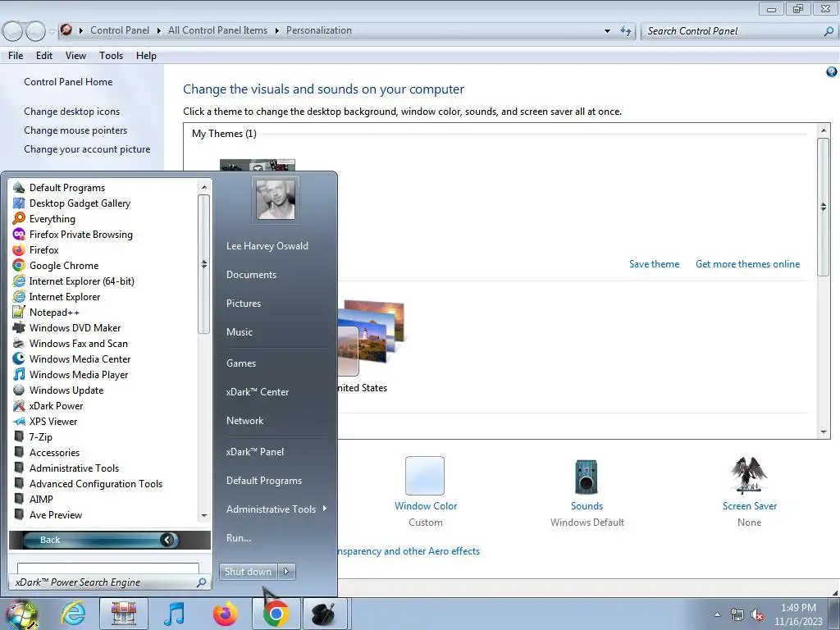Image resolution: width=840 pixels, height=630 pixels.
Task: Switch to Chrome on the taskbar
Action: tap(276, 614)
